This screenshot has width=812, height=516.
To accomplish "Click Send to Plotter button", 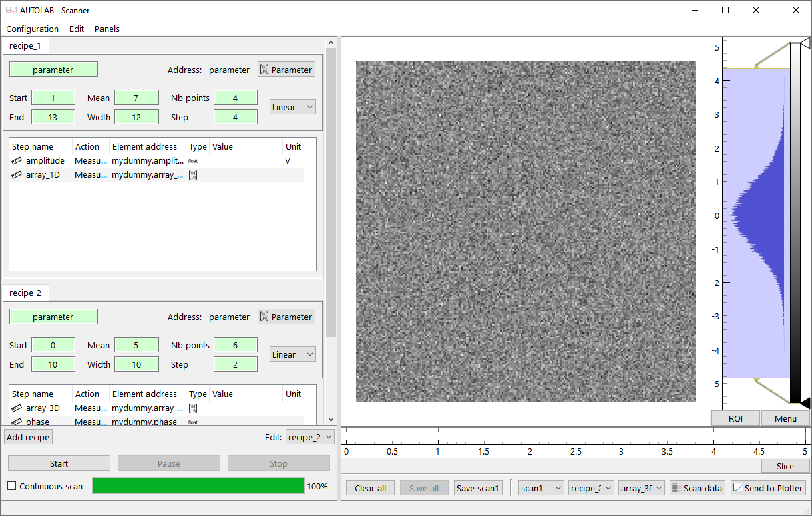I will pyautogui.click(x=768, y=488).
